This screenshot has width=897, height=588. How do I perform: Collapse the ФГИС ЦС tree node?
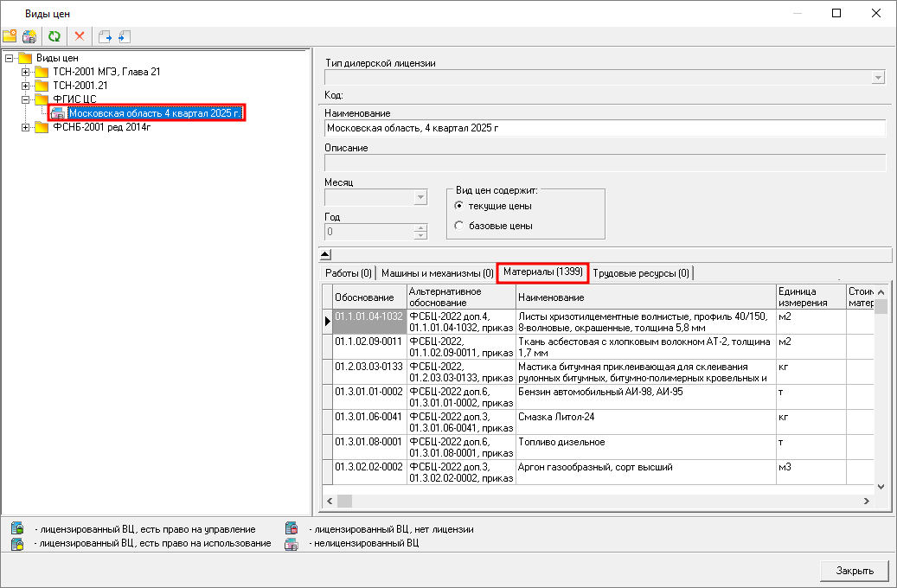26,99
